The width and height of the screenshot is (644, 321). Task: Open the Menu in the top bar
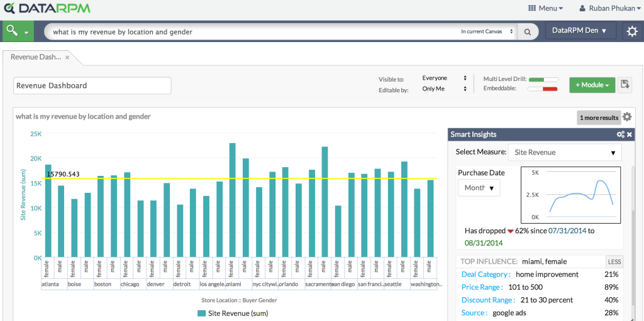tap(545, 8)
